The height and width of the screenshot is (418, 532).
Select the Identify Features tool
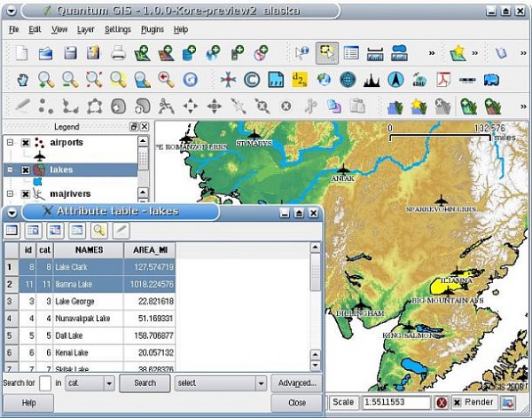pyautogui.click(x=301, y=53)
